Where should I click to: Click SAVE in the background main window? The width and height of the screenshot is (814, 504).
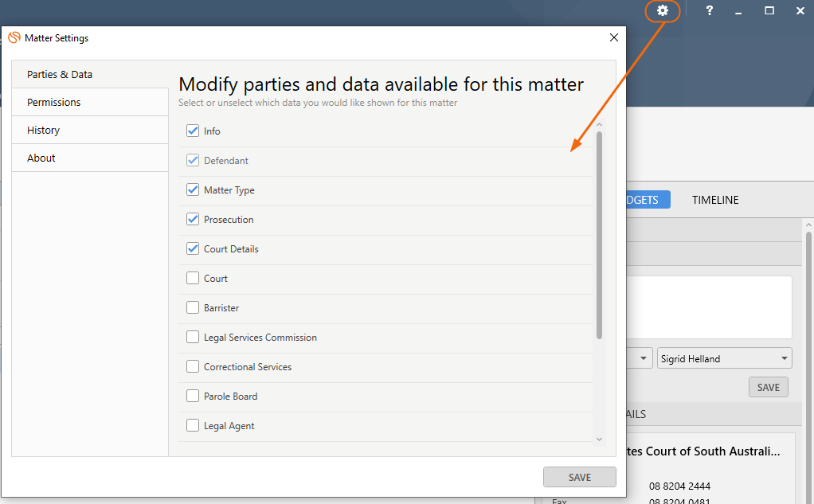pos(769,387)
